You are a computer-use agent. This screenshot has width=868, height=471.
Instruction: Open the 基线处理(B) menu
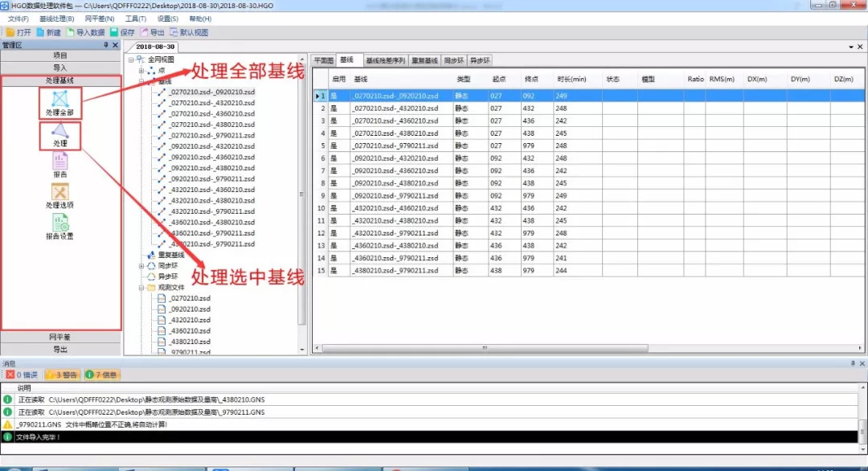point(56,18)
